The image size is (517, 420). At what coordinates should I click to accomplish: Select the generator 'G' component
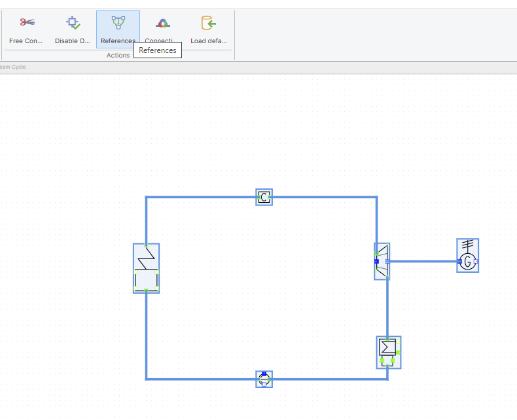(467, 255)
